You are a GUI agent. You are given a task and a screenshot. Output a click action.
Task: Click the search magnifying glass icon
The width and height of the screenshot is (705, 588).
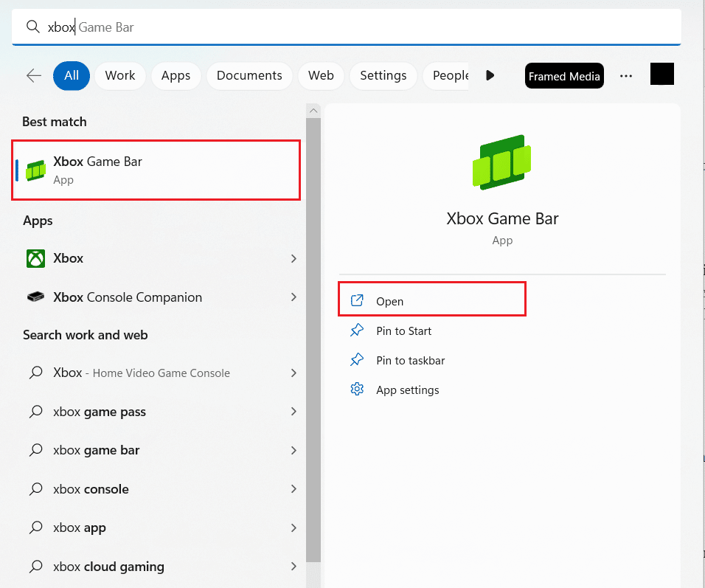point(32,27)
